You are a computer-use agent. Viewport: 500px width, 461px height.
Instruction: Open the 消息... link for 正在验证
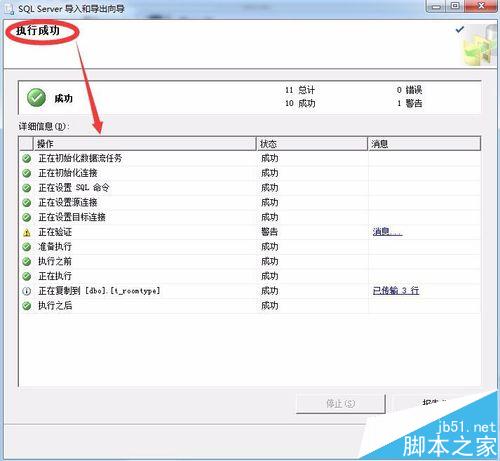pos(387,232)
